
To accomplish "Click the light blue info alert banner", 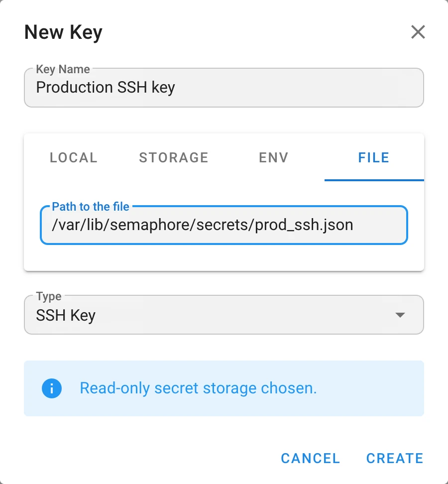I will pos(224,388).
